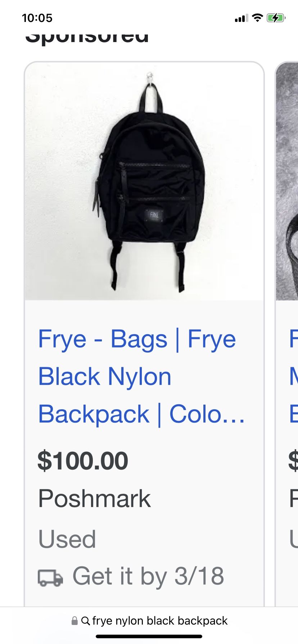Tap the second listing's price

(293, 461)
